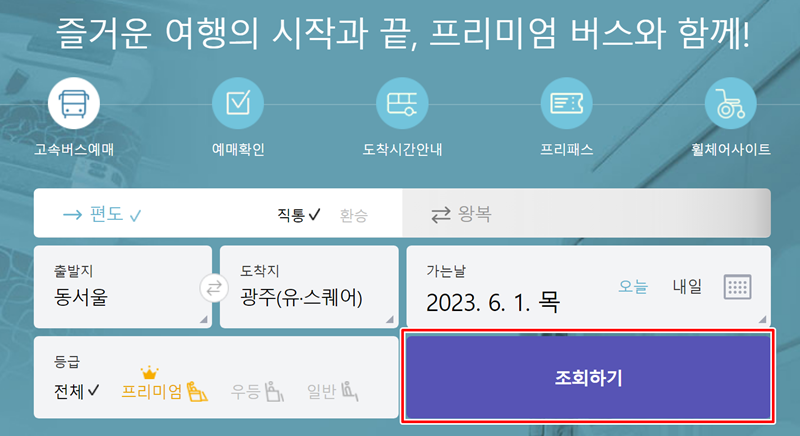Switch to the 편도 one-way tab

click(x=102, y=214)
